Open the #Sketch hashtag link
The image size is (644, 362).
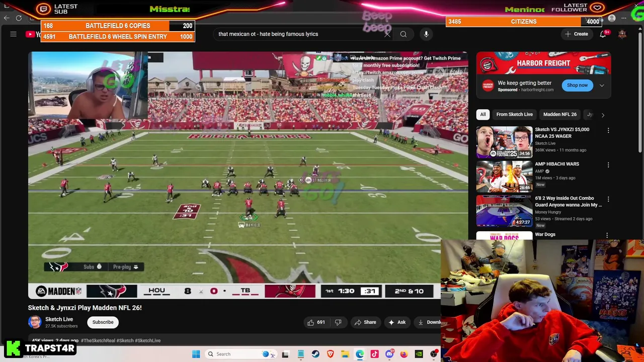(125, 340)
